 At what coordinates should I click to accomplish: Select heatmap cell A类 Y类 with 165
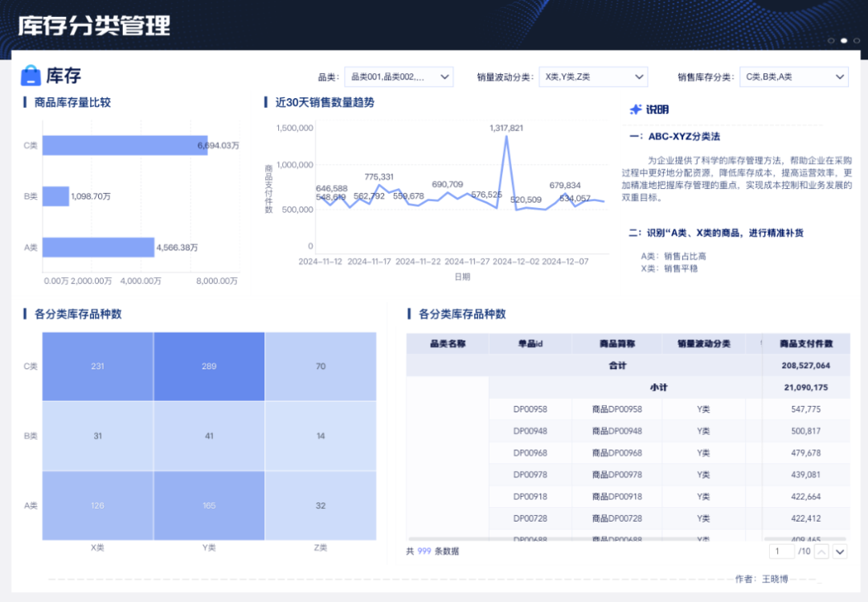coord(209,506)
